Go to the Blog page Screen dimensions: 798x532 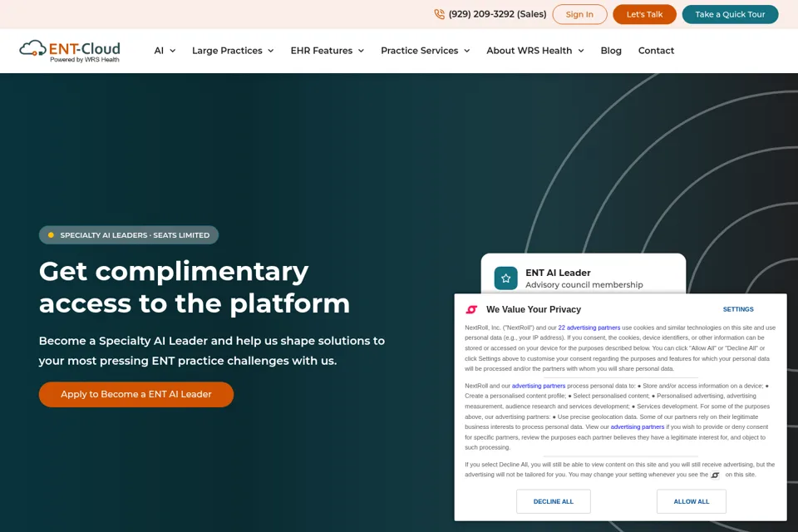611,51
